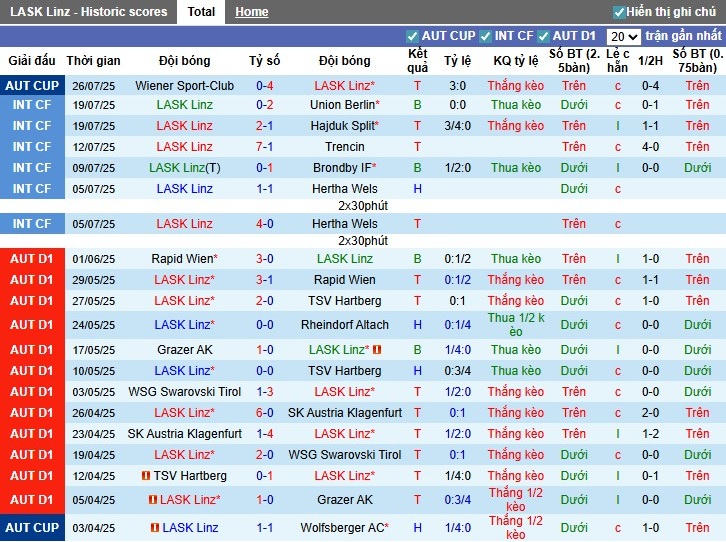Image resolution: width=726 pixels, height=542 pixels.
Task: Click red card icon next to LASK Linz vs Grazer AK 17/05/25
Action: click(x=377, y=350)
